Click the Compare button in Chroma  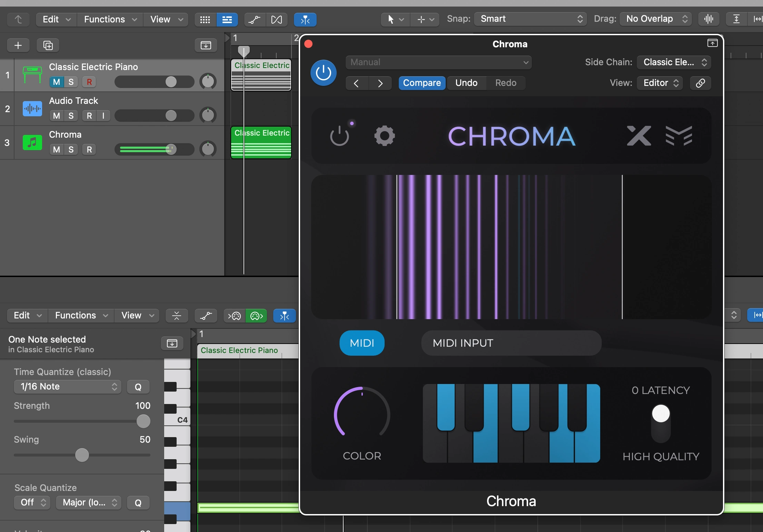(x=422, y=83)
